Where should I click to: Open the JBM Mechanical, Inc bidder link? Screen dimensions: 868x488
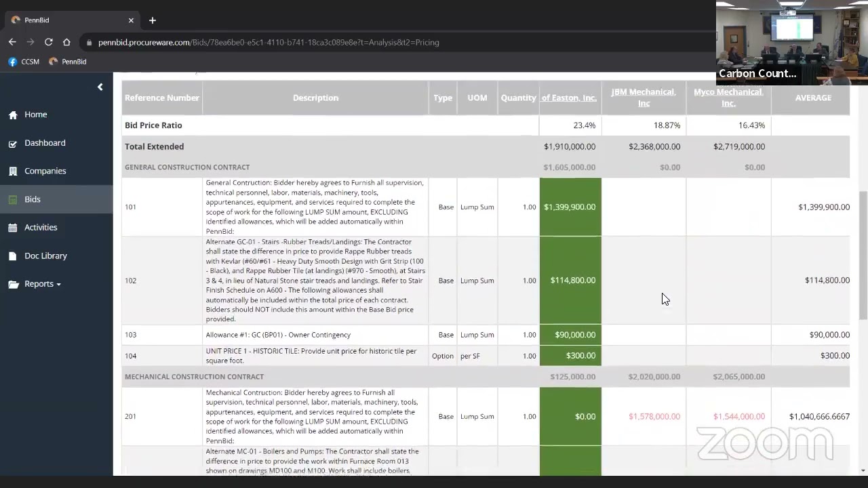pyautogui.click(x=644, y=98)
